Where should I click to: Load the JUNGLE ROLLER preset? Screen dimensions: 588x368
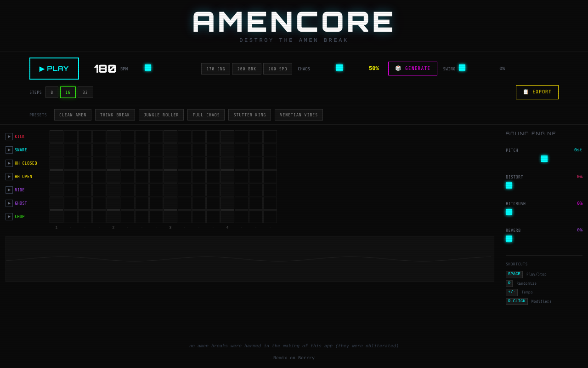pyautogui.click(x=161, y=115)
